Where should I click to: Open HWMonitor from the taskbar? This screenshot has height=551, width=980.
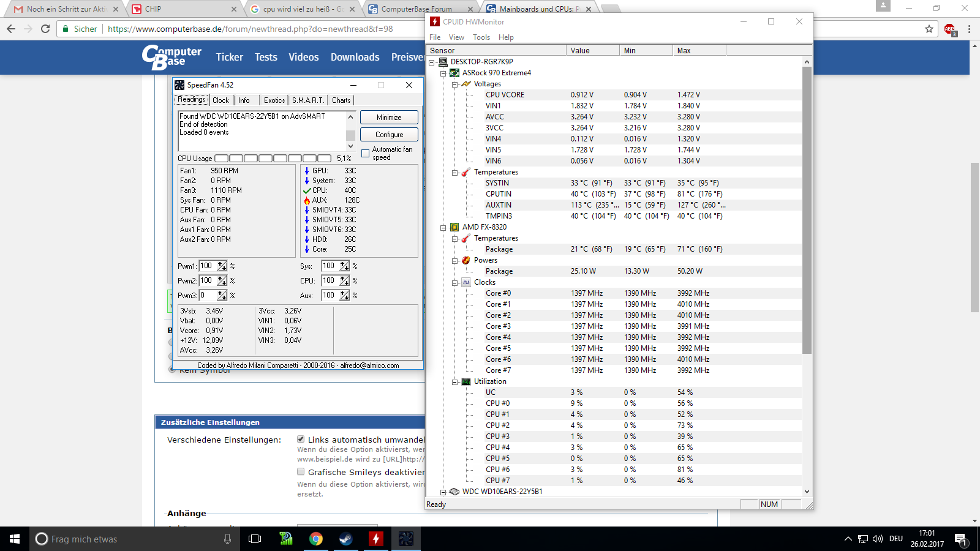coord(376,539)
